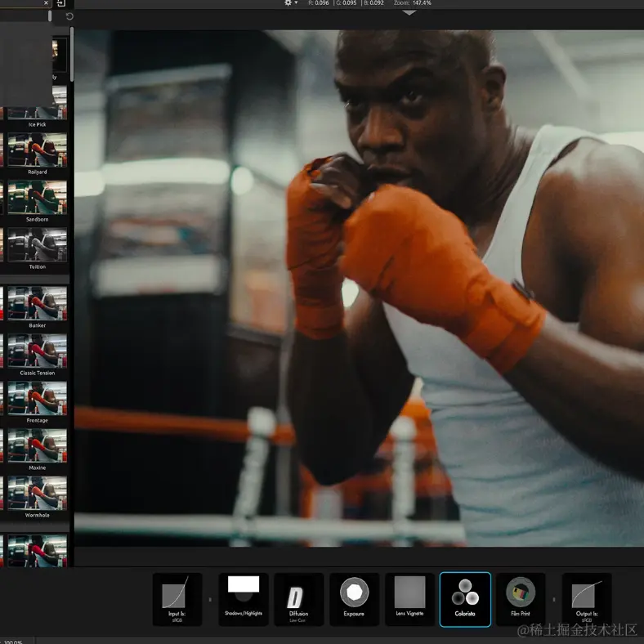Apply the Frontage look

(x=37, y=402)
